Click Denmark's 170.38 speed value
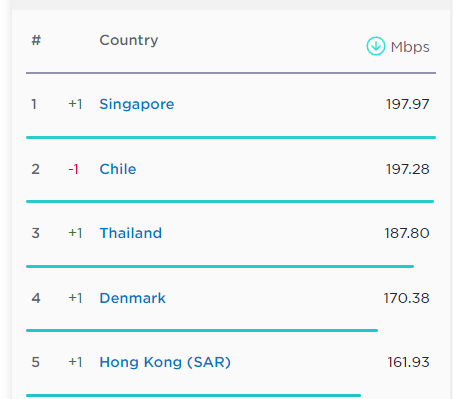453x399 pixels. tap(406, 298)
